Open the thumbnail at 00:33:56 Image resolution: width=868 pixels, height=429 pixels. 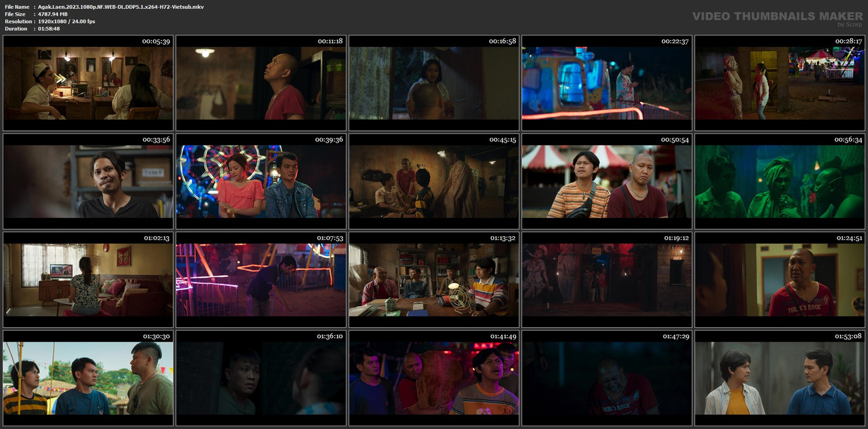click(88, 181)
